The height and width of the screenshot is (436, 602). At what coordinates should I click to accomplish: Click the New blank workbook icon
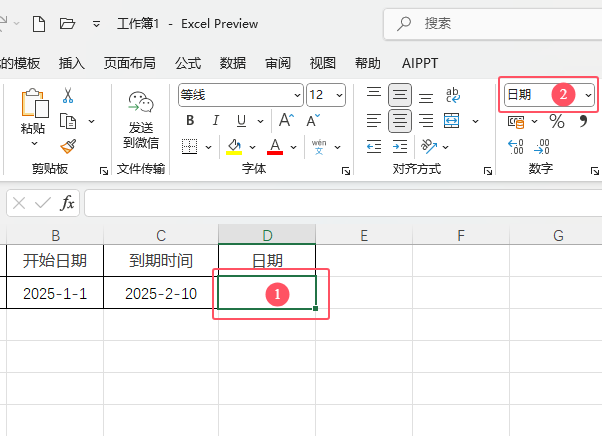[39, 24]
